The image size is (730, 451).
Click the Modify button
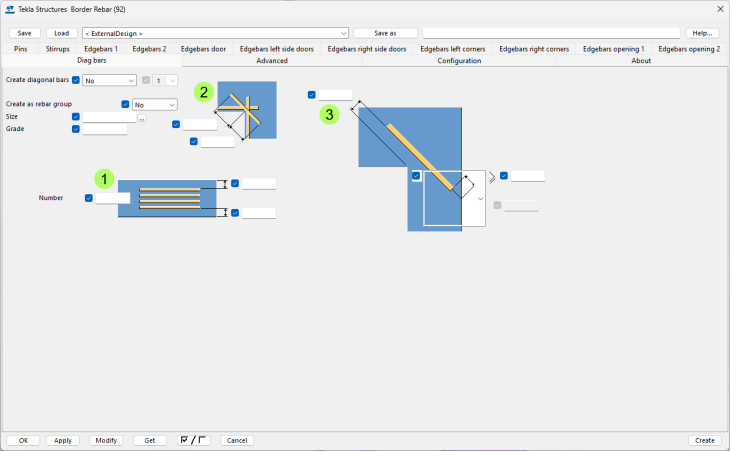(x=106, y=440)
